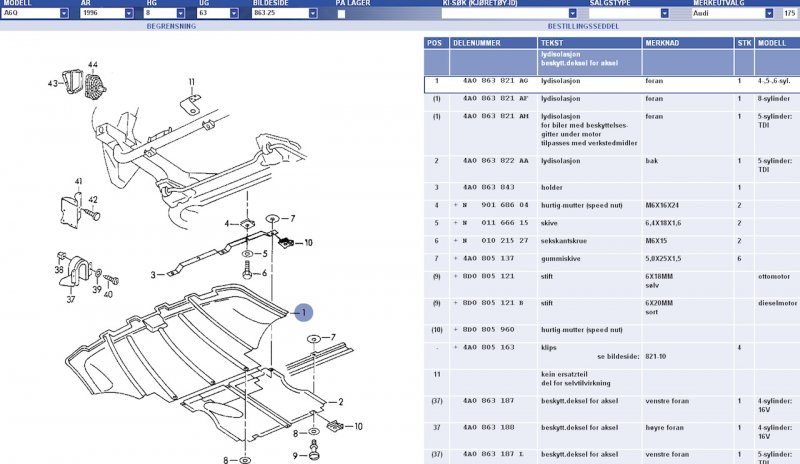
Task: Select part 44 grille in the diagram
Action: point(93,84)
